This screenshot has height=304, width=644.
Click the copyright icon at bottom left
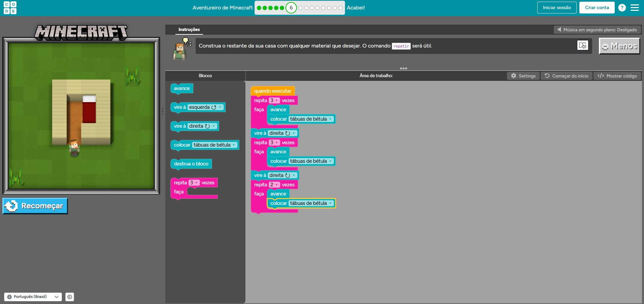point(70,297)
